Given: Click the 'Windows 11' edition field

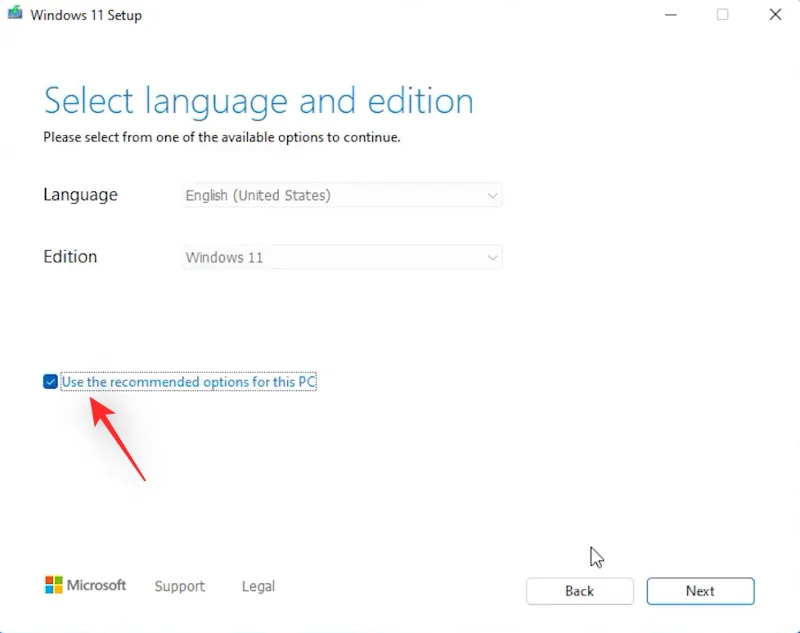Looking at the screenshot, I should coord(225,257).
